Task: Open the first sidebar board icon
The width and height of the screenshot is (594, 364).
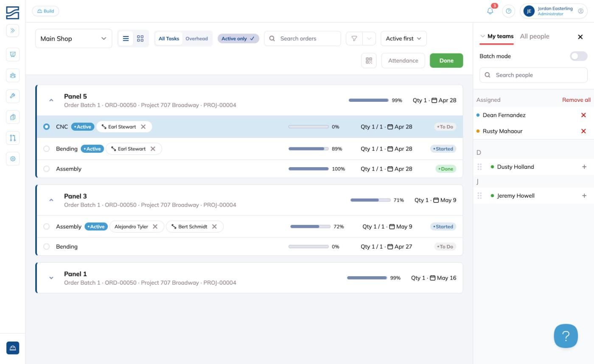Action: tap(13, 54)
